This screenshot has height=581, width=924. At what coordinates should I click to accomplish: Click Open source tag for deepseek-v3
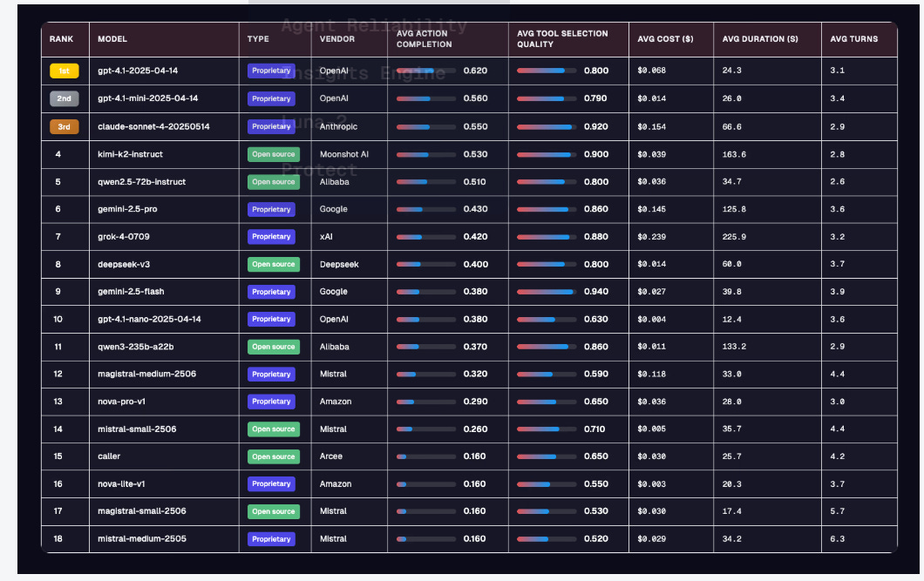point(274,264)
